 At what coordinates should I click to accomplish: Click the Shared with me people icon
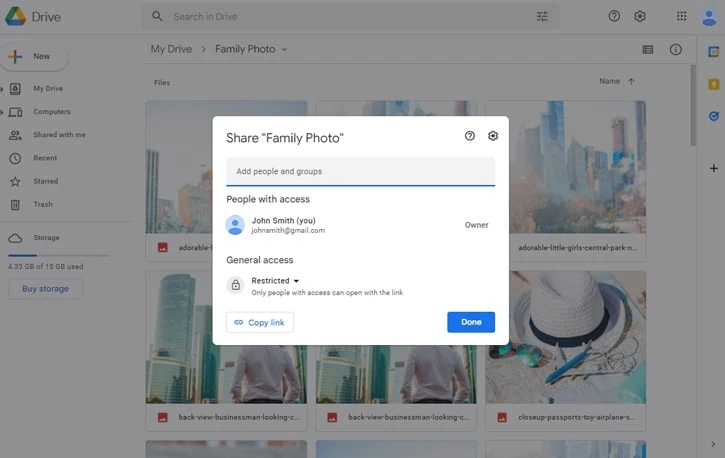[x=15, y=135]
